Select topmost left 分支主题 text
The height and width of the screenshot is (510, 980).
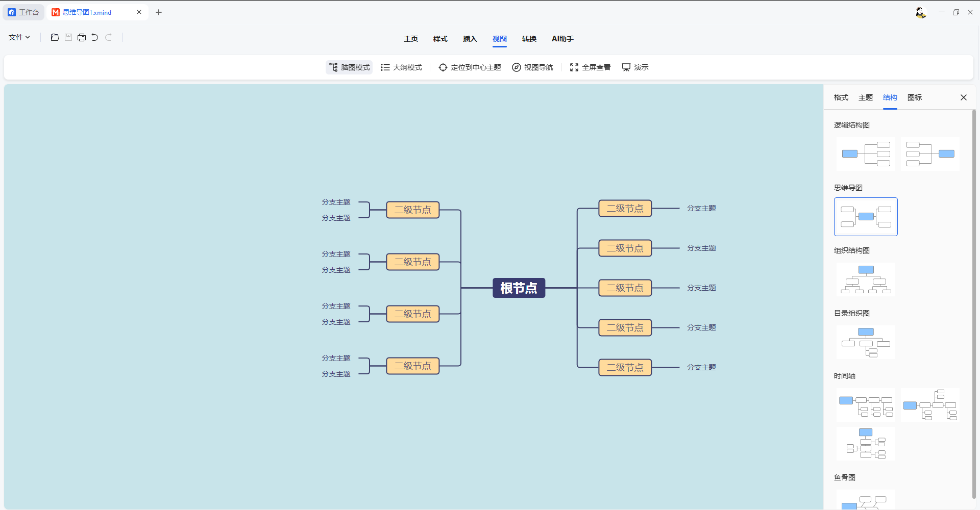point(336,202)
